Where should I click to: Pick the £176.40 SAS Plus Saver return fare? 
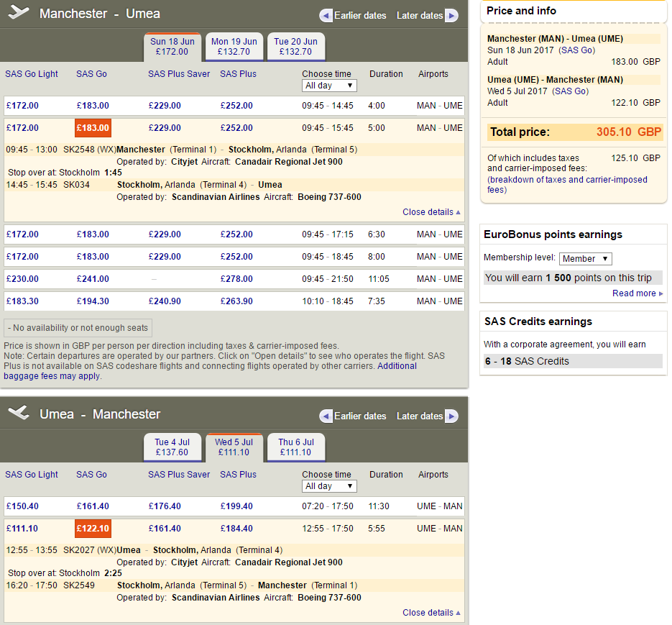tap(165, 506)
